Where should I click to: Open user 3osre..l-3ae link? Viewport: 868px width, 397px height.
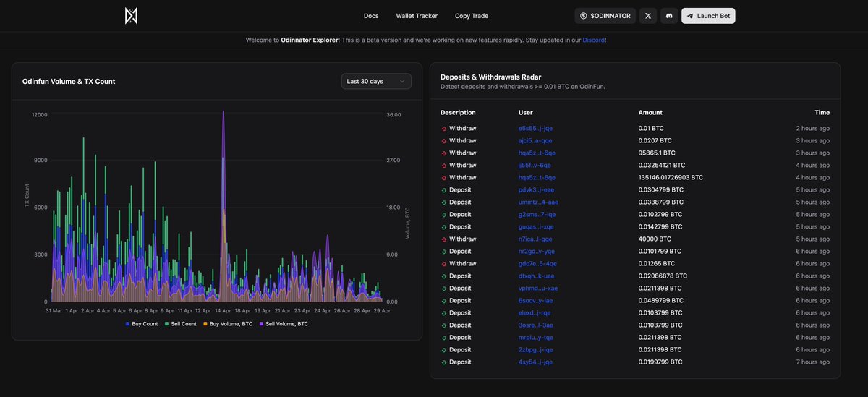(x=536, y=325)
